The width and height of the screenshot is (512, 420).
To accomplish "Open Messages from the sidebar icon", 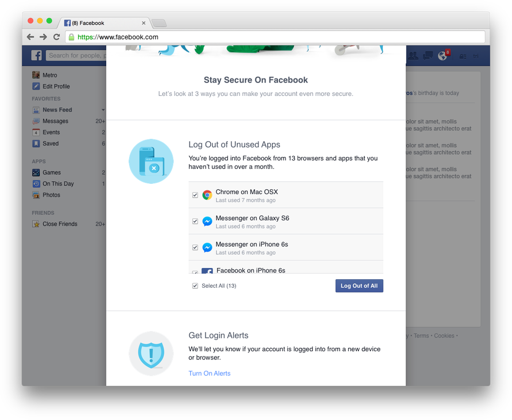I will point(36,121).
